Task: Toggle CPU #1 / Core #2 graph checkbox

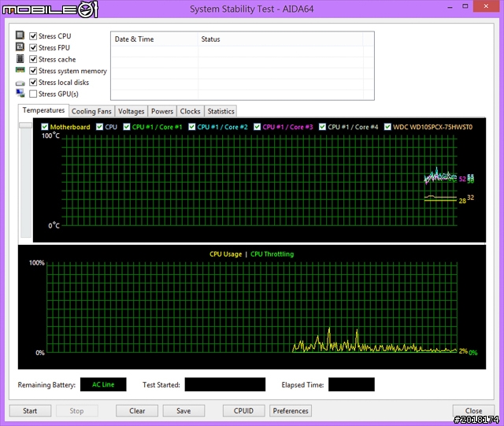Action: [192, 127]
